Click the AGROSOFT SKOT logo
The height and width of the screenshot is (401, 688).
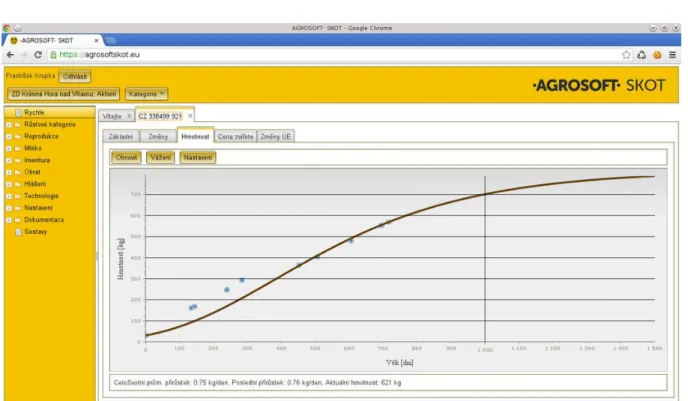pos(599,85)
